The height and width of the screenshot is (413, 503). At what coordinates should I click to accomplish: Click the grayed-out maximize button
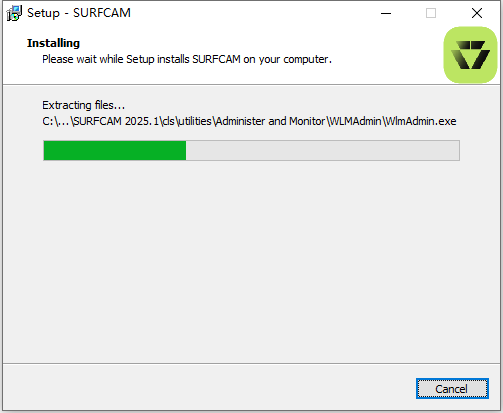431,13
